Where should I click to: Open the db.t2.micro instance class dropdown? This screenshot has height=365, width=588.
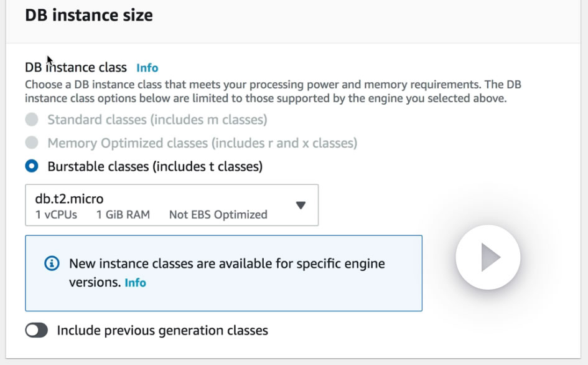(x=172, y=205)
